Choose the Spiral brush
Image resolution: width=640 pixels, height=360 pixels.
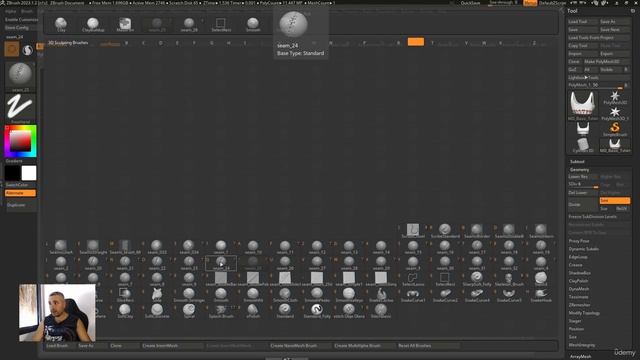(x=189, y=311)
